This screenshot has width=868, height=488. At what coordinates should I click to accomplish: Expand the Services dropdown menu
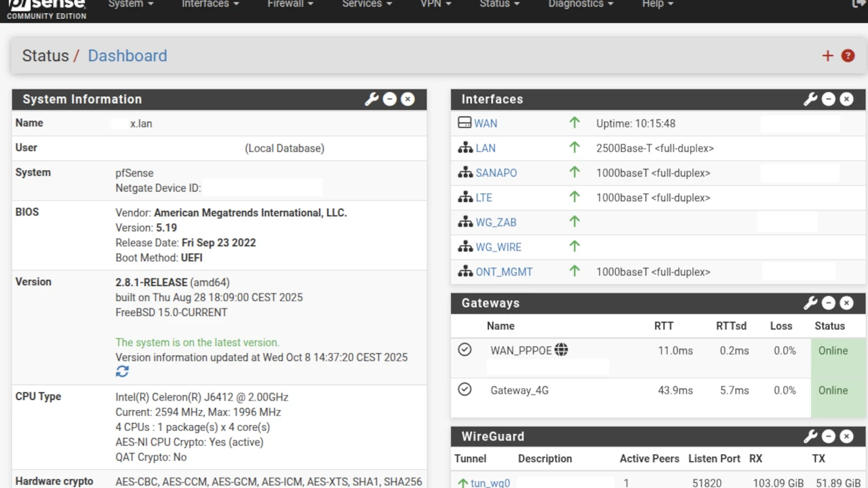pos(366,5)
